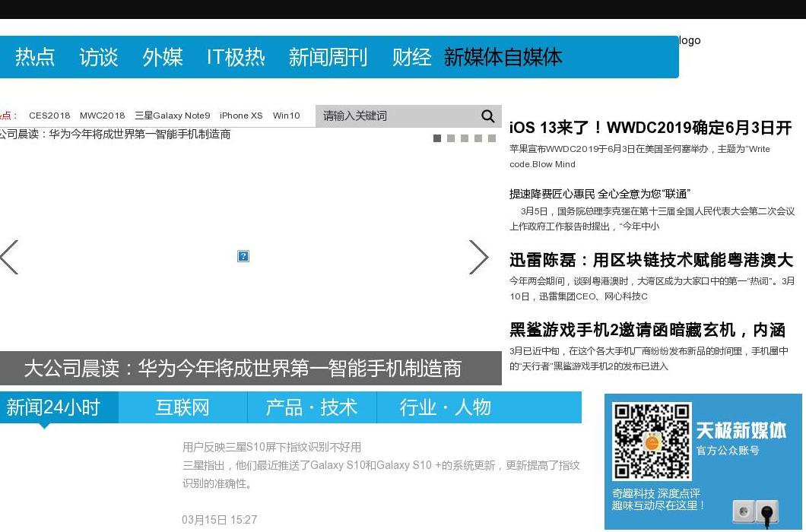The width and height of the screenshot is (806, 532).
Task: Click the iPhone XS hot keyword
Action: point(241,116)
